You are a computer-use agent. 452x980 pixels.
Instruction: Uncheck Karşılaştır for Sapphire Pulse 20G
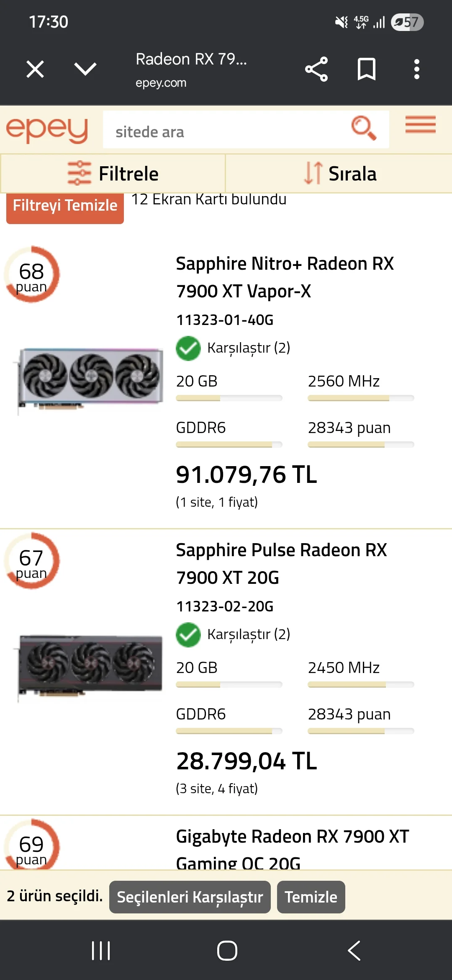(x=188, y=634)
